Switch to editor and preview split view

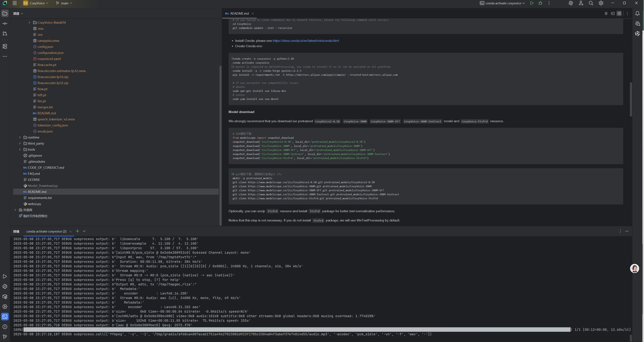click(612, 14)
